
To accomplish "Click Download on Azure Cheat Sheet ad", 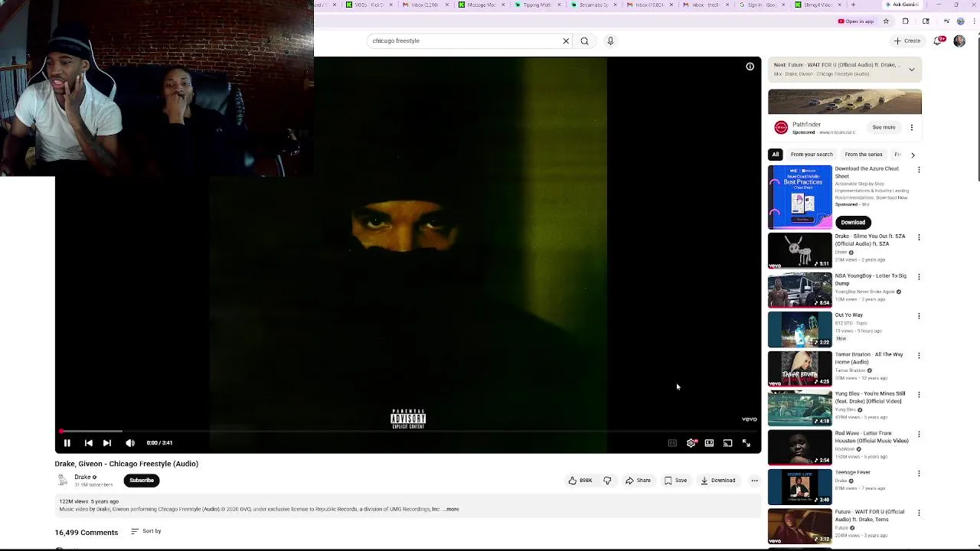I will point(853,223).
